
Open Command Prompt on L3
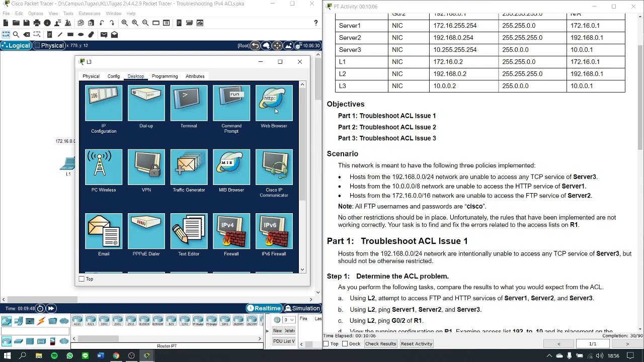click(x=231, y=104)
